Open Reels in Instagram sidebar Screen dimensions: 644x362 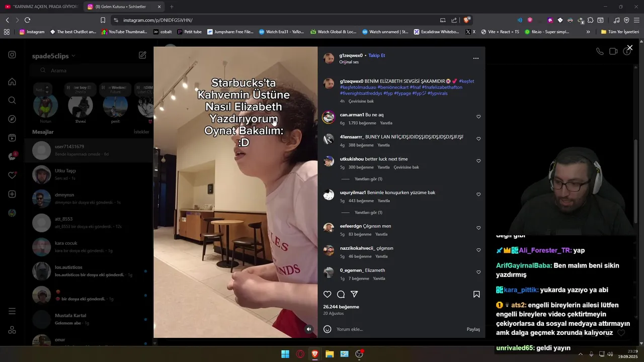pyautogui.click(x=12, y=138)
